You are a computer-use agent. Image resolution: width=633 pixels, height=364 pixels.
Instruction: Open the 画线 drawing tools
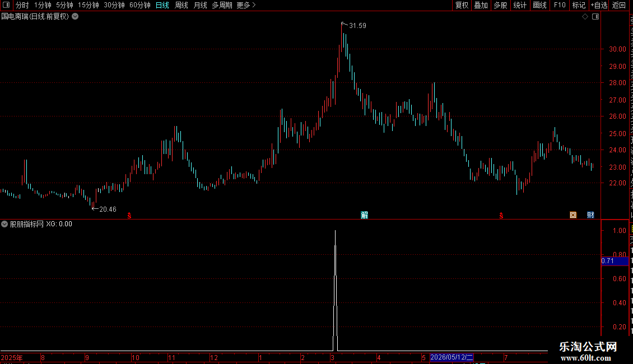540,5
